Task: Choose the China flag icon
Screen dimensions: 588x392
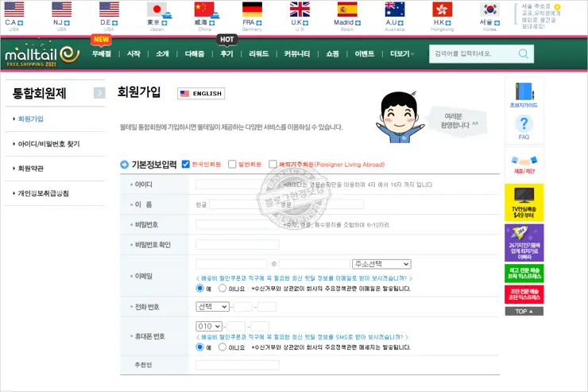Action: tap(205, 10)
